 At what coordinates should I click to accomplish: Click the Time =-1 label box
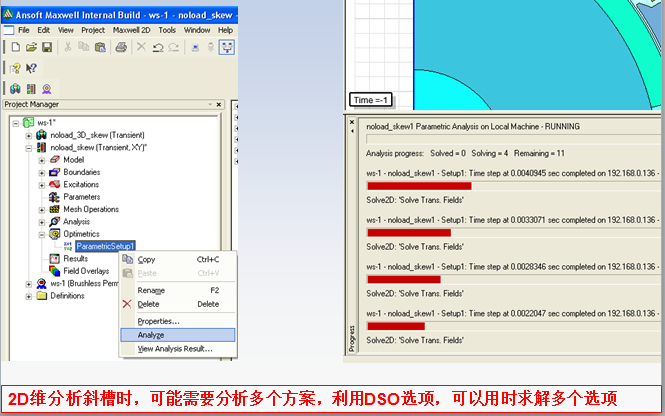tap(370, 100)
